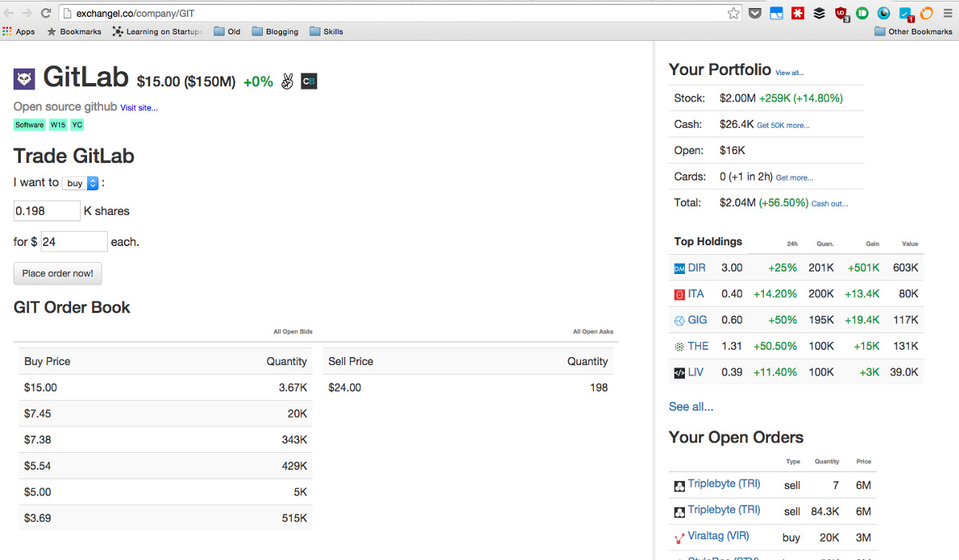Open the All Open Bids link

point(293,332)
